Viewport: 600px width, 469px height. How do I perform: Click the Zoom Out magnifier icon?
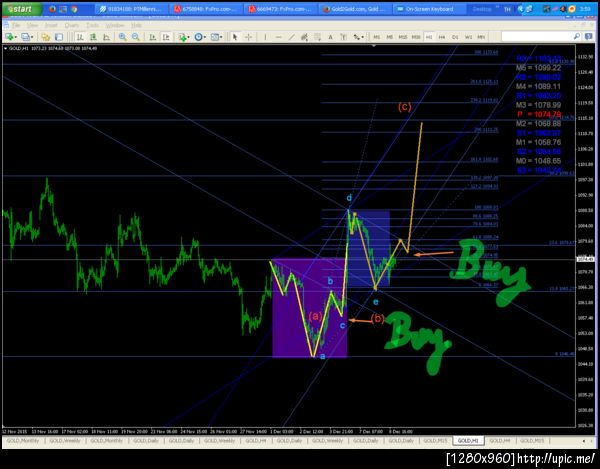135,37
